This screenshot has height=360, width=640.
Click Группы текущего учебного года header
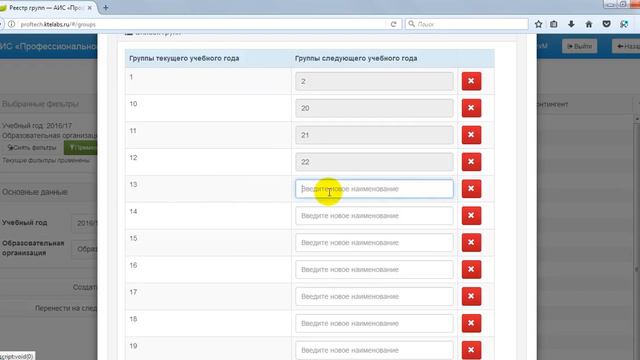coord(184,58)
